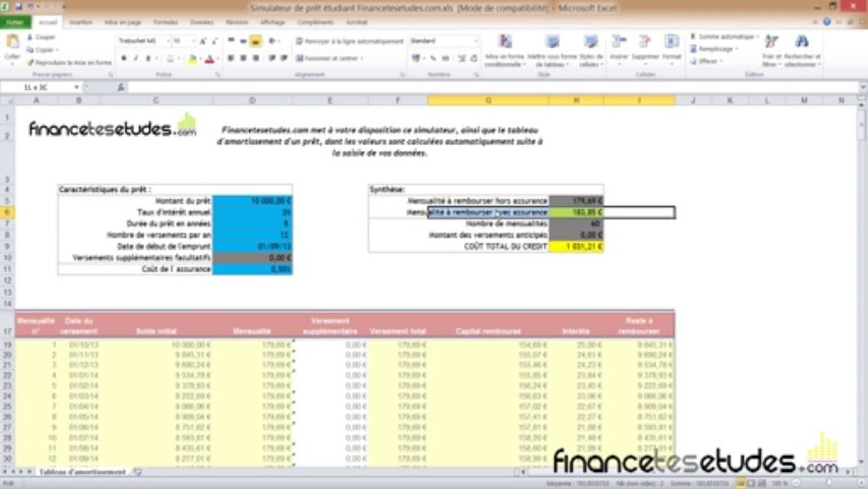
Task: Select the Tableau d'amortissement sheet tab
Action: (x=82, y=471)
